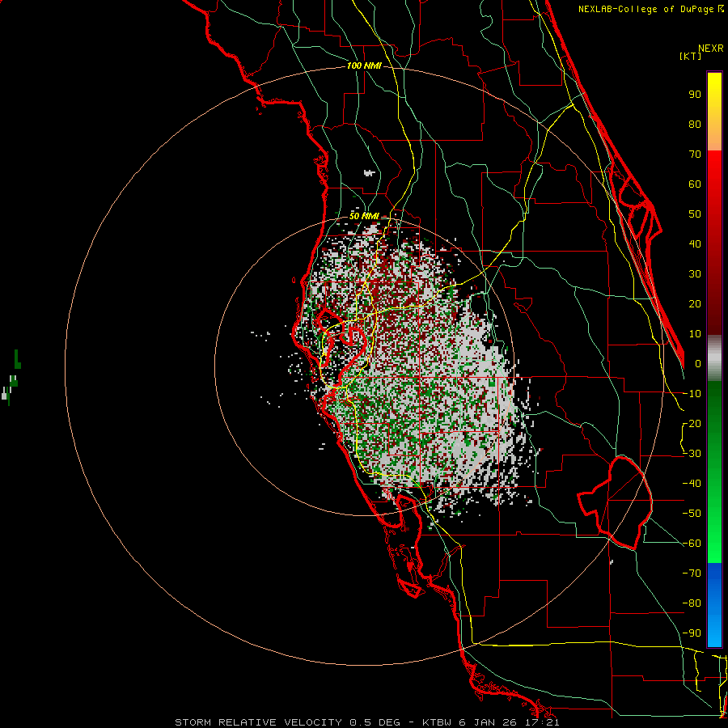This screenshot has height=728, width=728.
Task: Click the STORM RELATIVE VELOCITY caption text
Action: pos(259,722)
